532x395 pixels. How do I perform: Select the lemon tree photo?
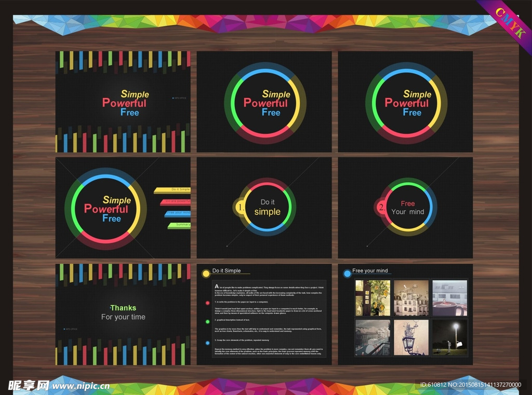click(373, 298)
